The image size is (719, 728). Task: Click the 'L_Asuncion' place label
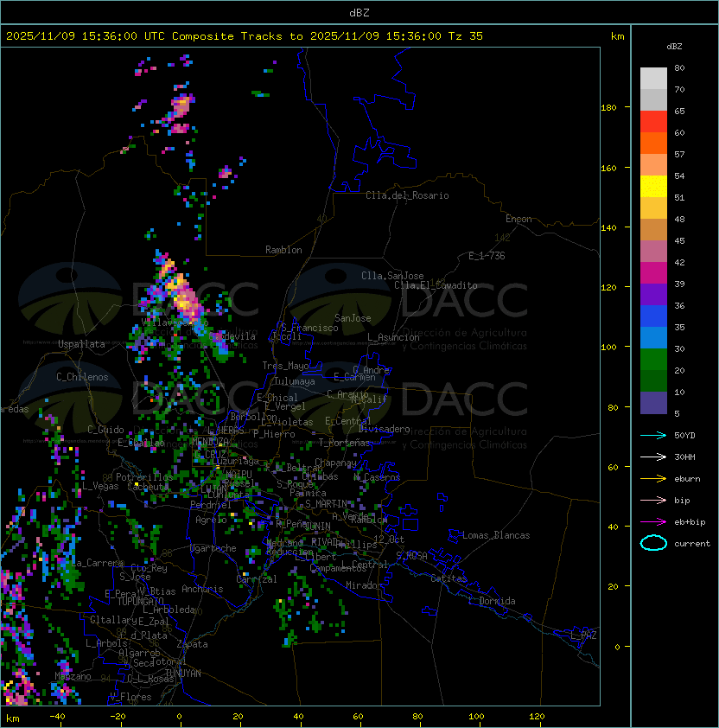[393, 337]
